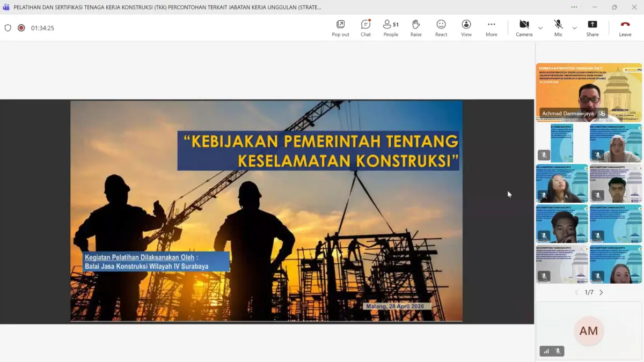Click the shield privacy icon
644x362 pixels.
8,28
